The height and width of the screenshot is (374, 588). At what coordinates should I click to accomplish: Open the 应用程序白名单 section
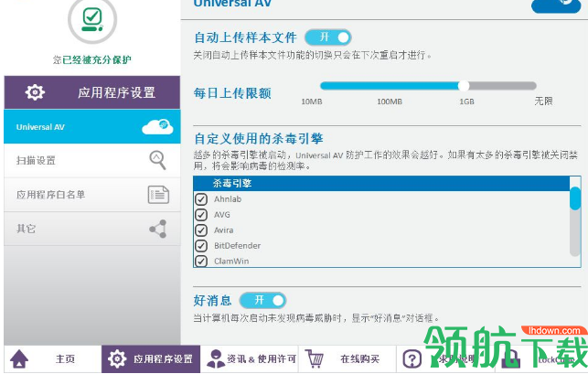92,194
